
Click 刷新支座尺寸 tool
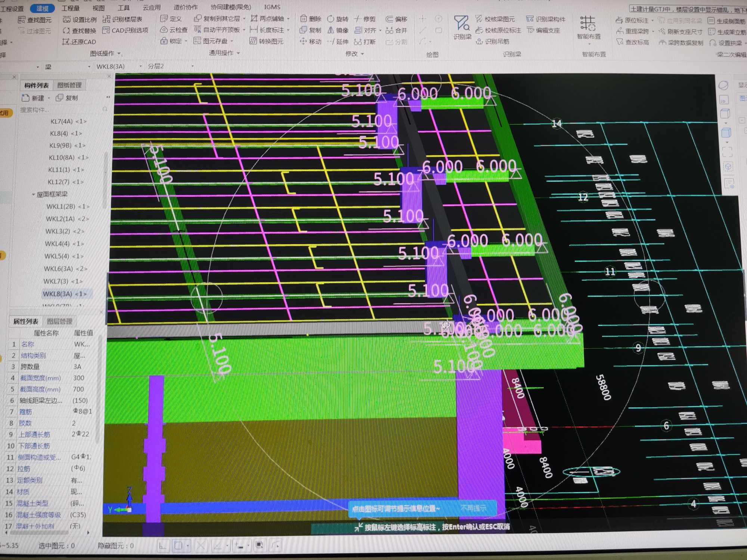[x=681, y=32]
